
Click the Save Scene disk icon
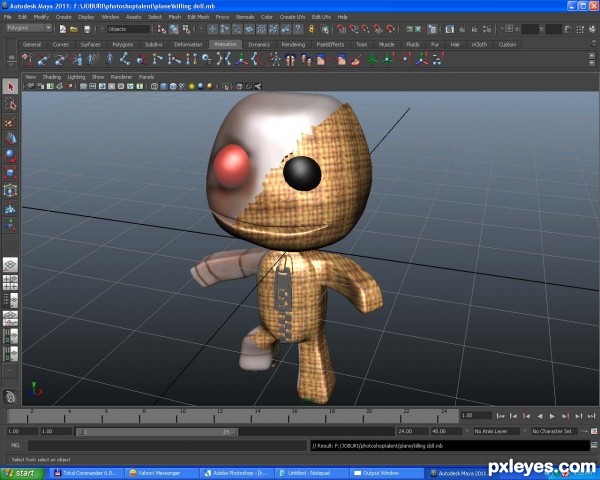[x=87, y=29]
